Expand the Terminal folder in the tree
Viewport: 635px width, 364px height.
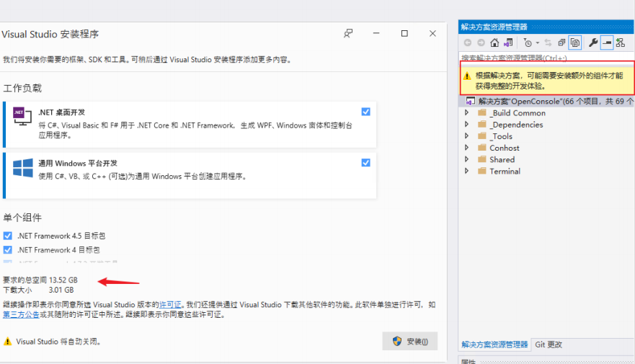point(466,172)
